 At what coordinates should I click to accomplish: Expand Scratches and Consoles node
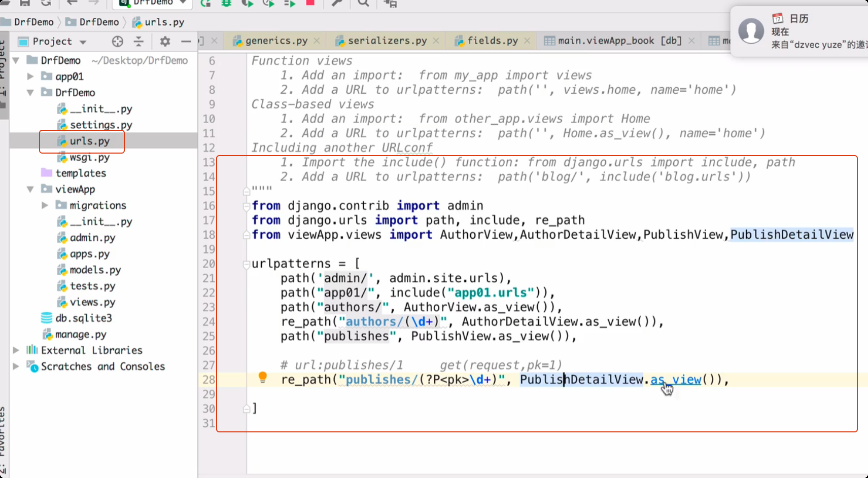pyautogui.click(x=16, y=366)
